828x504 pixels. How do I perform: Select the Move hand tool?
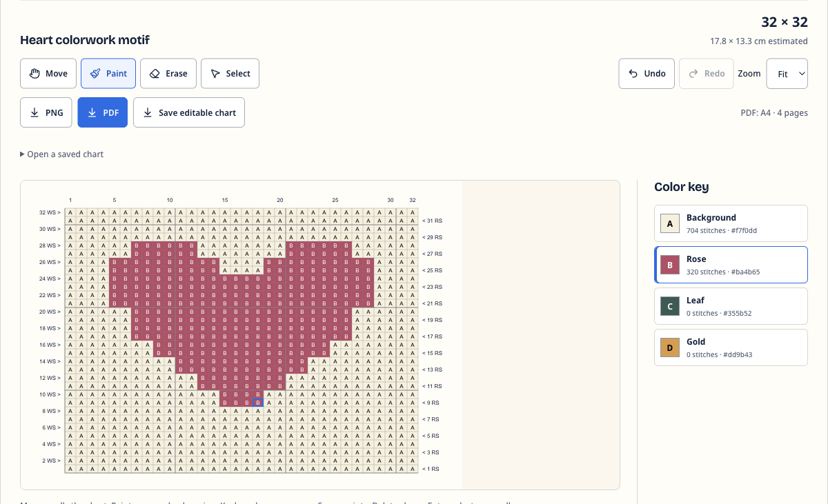point(48,74)
